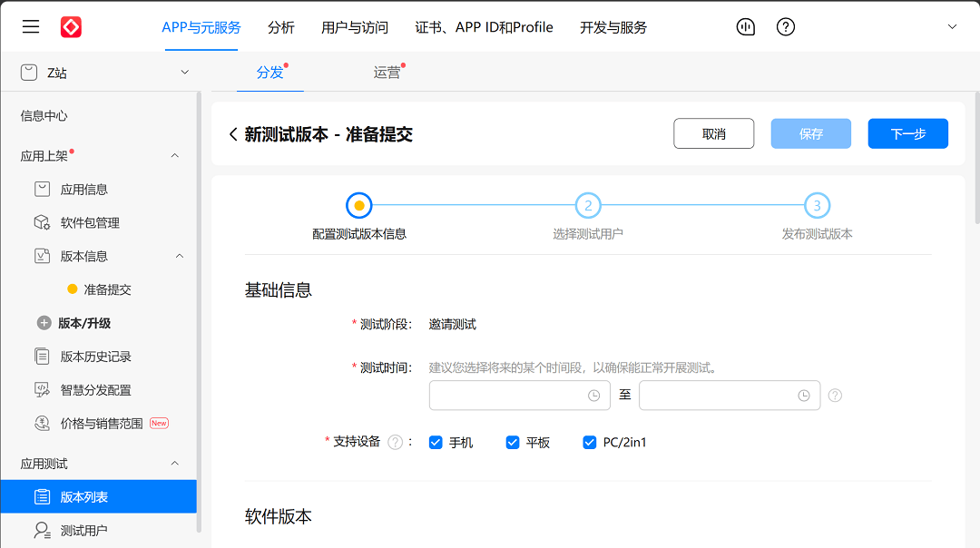The height and width of the screenshot is (548, 980).
Task: Select the 运营 tab
Action: (387, 73)
